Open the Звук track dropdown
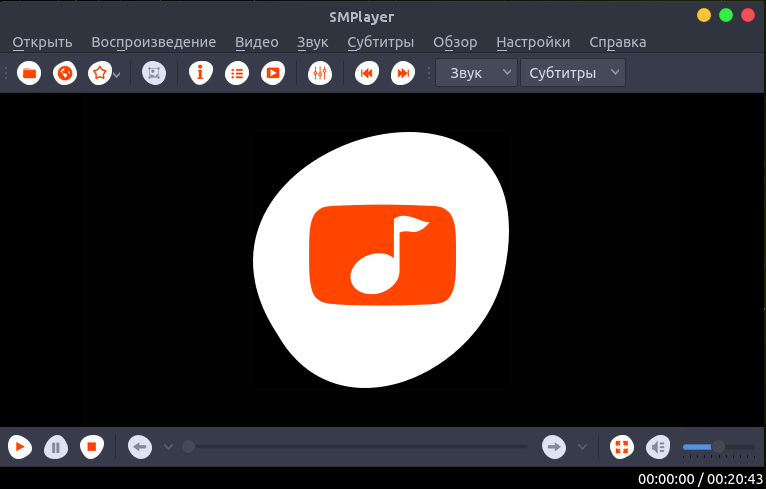The height and width of the screenshot is (489, 766). point(476,73)
